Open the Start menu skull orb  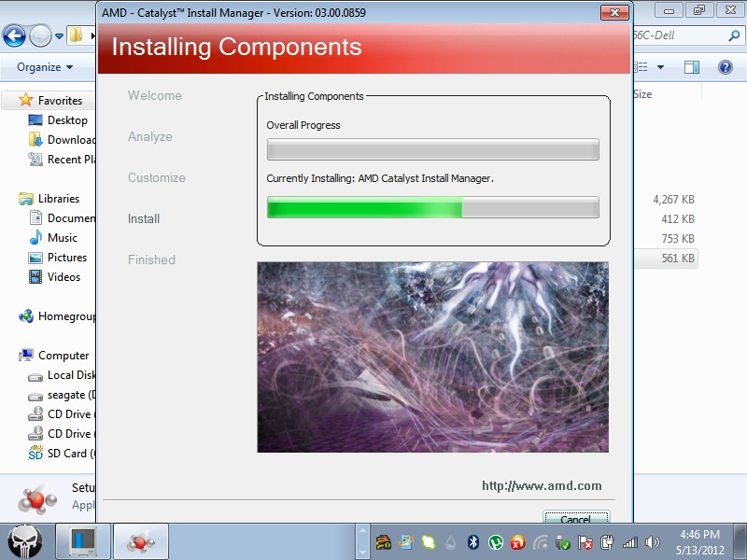click(25, 542)
